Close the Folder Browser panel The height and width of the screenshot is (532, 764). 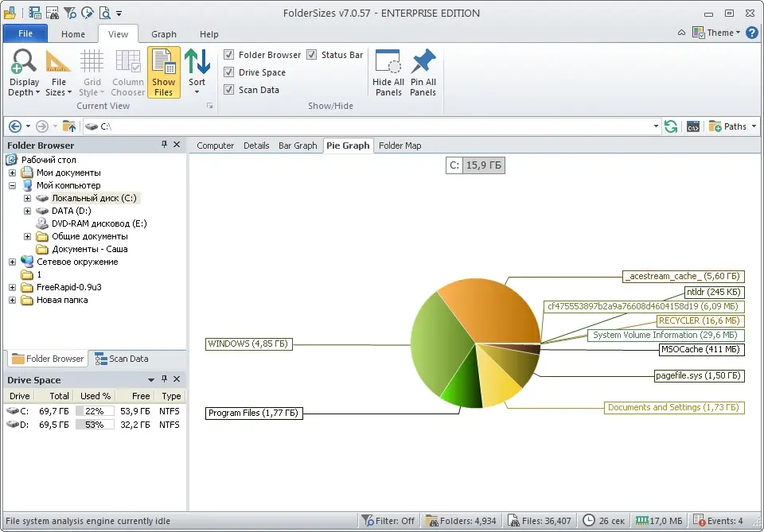coord(177,145)
